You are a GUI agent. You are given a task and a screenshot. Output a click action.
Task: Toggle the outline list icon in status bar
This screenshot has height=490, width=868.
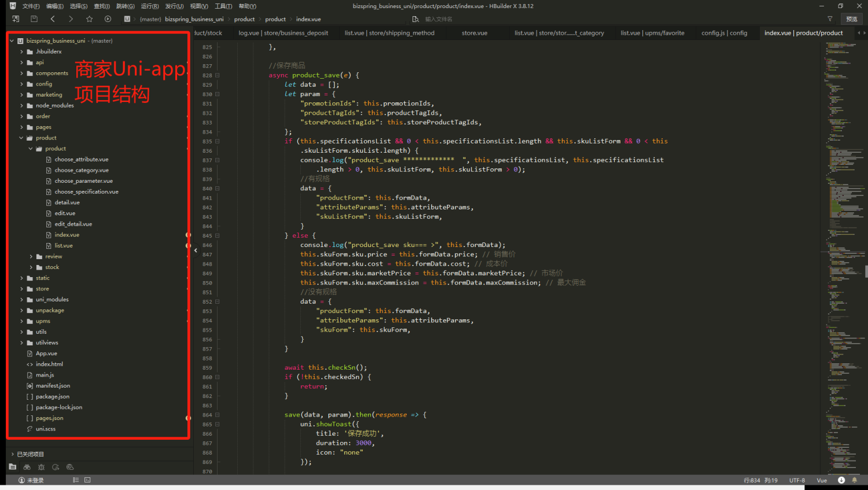click(x=76, y=480)
